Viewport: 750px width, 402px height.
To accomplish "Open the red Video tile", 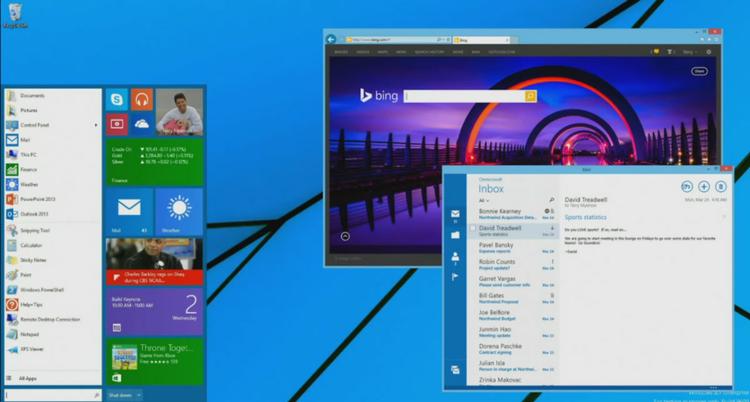I will point(117,124).
